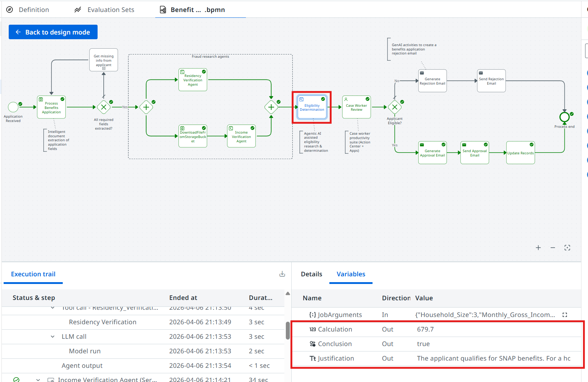The height and width of the screenshot is (382, 588).
Task: Click the Application Received start event
Action: [13, 107]
